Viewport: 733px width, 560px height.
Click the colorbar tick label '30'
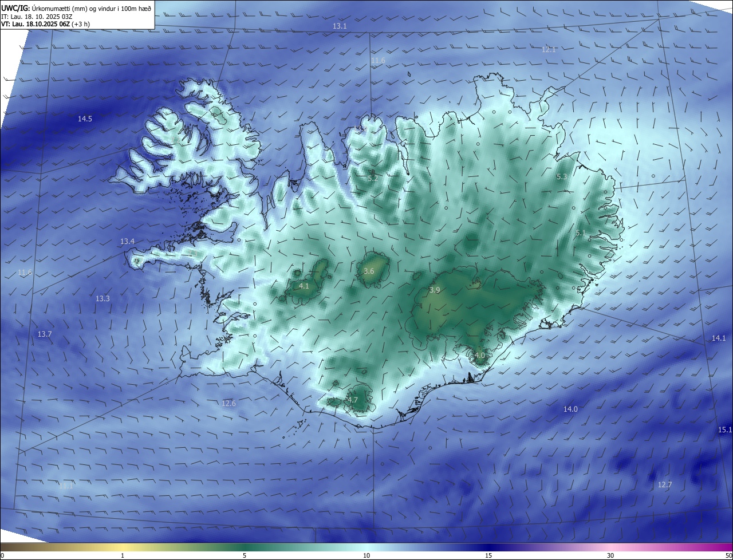[x=610, y=555]
